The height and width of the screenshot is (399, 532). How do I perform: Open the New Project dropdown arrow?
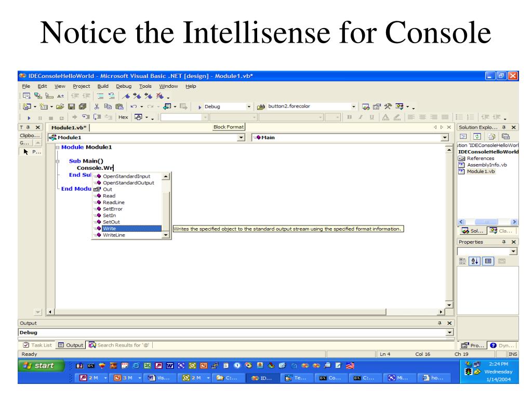click(x=35, y=107)
